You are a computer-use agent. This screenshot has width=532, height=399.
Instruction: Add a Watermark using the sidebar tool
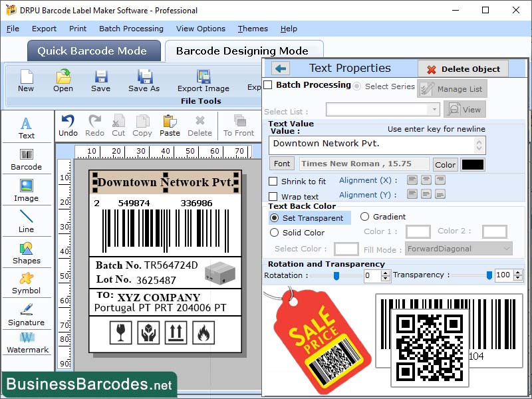tap(27, 344)
